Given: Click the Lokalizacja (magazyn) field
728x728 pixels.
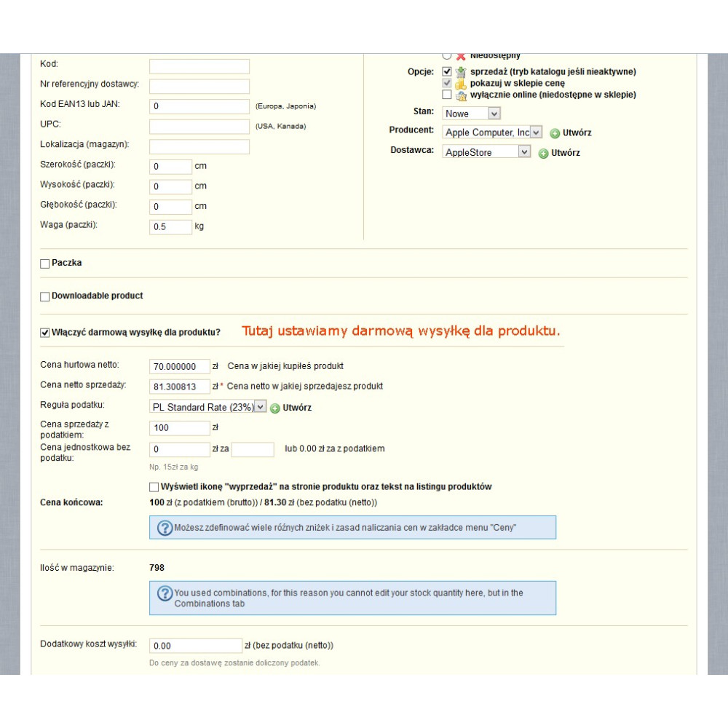Looking at the screenshot, I should pyautogui.click(x=199, y=147).
